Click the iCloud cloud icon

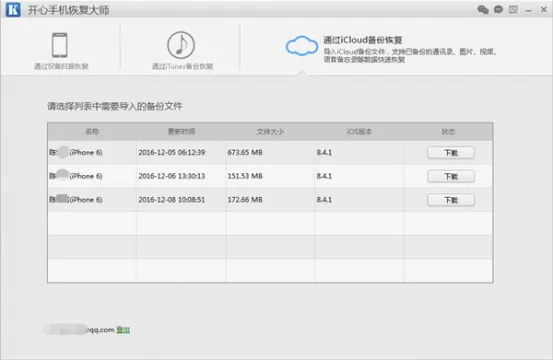(302, 46)
